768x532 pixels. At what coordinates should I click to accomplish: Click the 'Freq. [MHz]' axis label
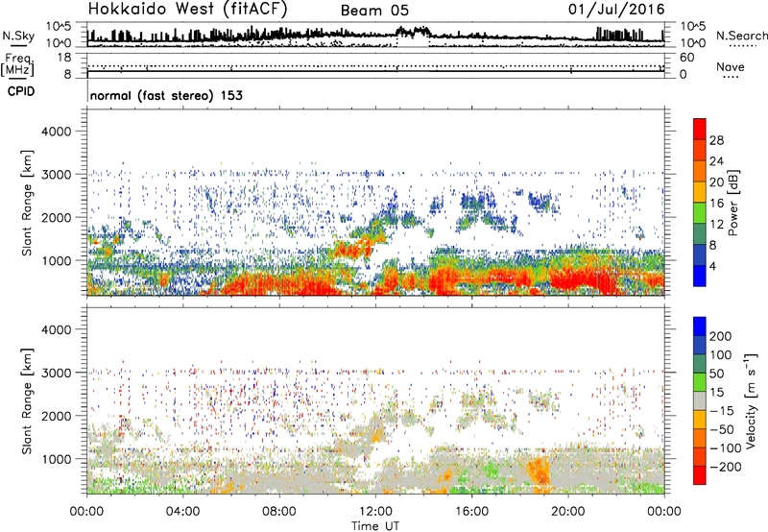pos(18,64)
